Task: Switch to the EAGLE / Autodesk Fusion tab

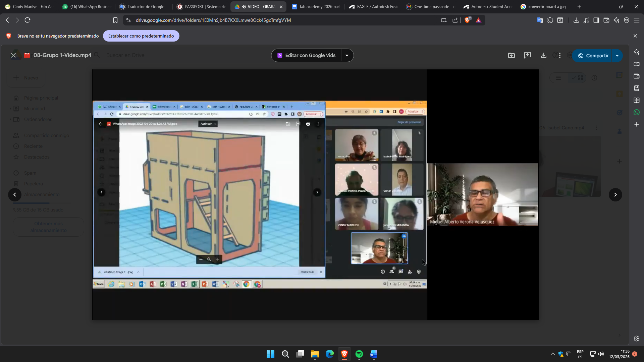Action: (x=373, y=7)
